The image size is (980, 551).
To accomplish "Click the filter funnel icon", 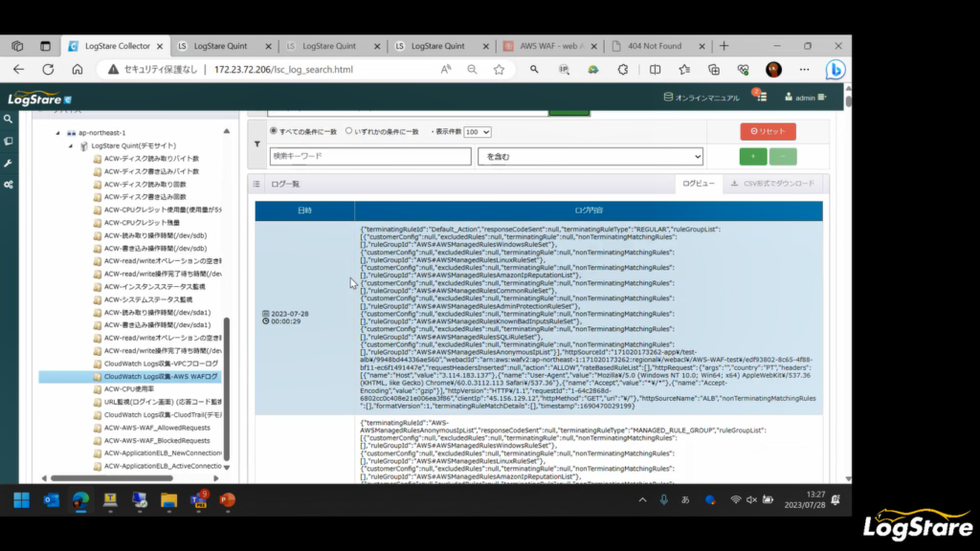I will pos(256,144).
